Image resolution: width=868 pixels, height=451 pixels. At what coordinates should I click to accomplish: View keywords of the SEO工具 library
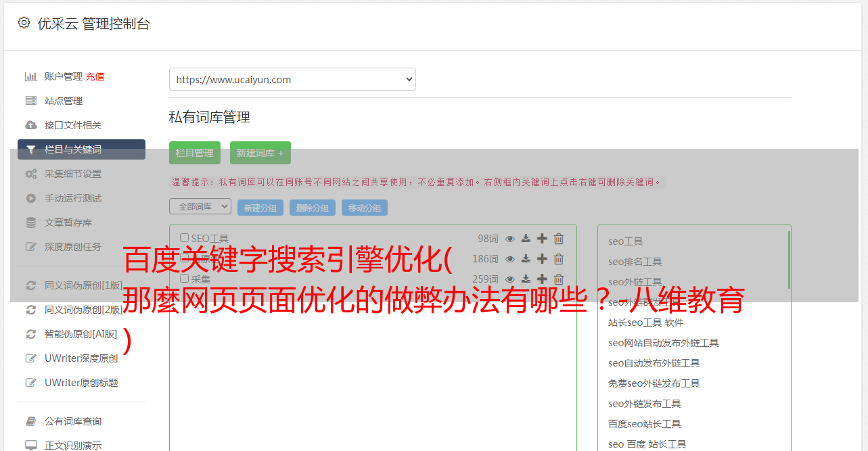[510, 238]
